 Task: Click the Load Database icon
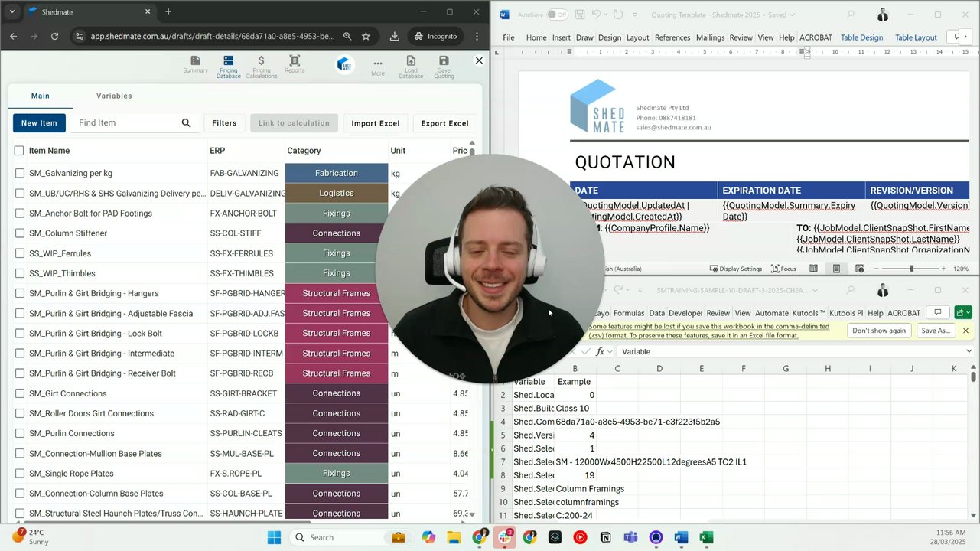(411, 67)
